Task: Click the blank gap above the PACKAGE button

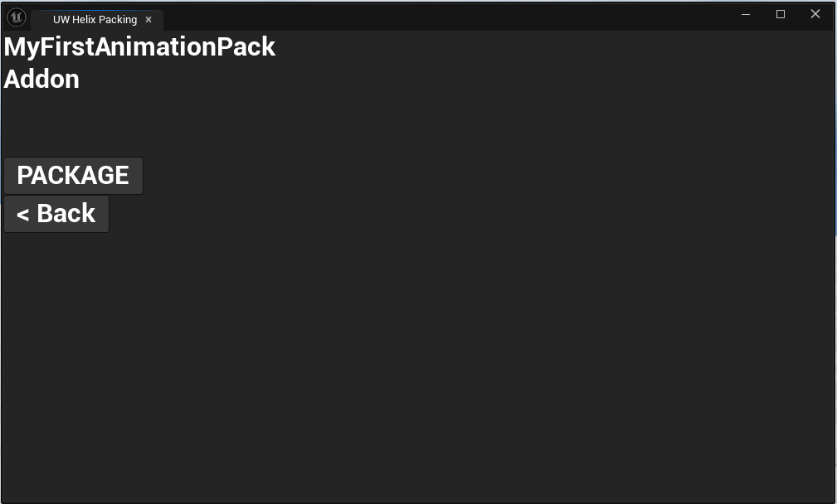Action: (73, 124)
